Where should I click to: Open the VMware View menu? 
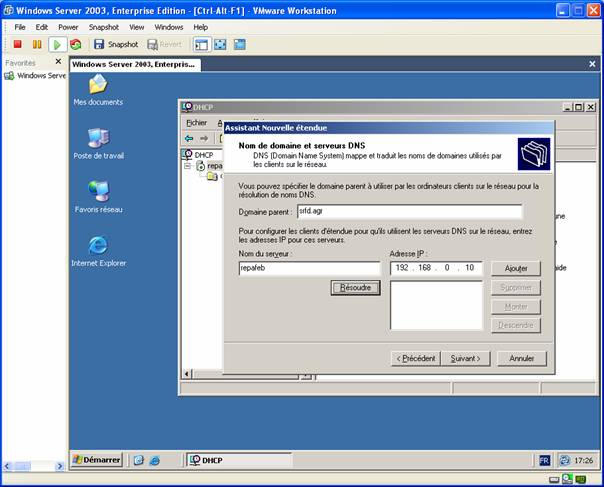pos(136,27)
